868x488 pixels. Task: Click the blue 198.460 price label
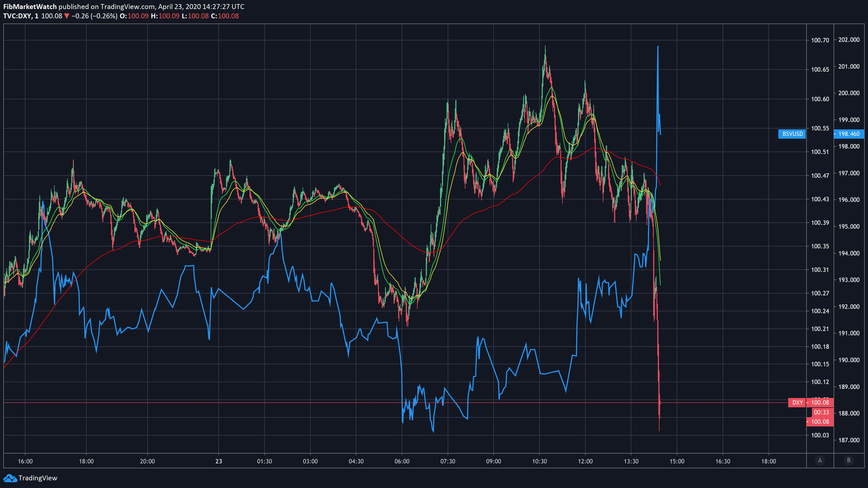click(849, 134)
